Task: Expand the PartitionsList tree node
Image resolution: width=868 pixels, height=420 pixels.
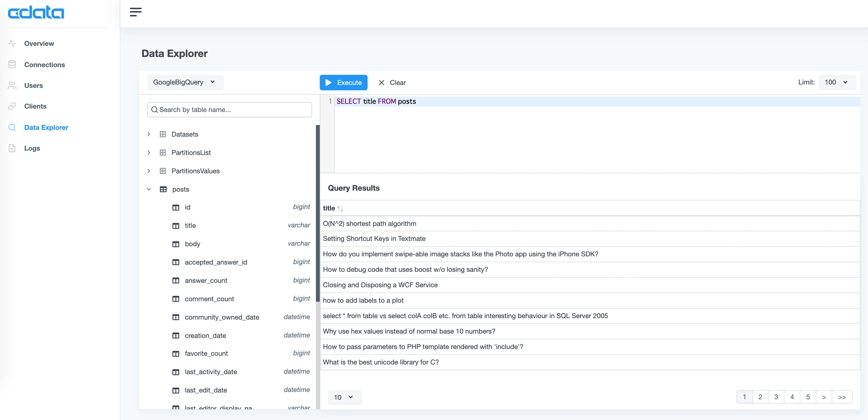Action: pos(149,153)
